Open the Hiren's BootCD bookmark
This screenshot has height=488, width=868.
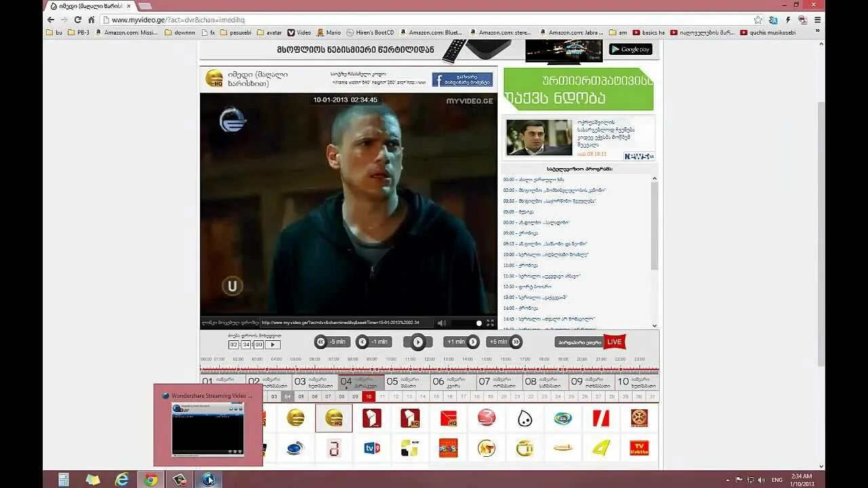tap(370, 32)
